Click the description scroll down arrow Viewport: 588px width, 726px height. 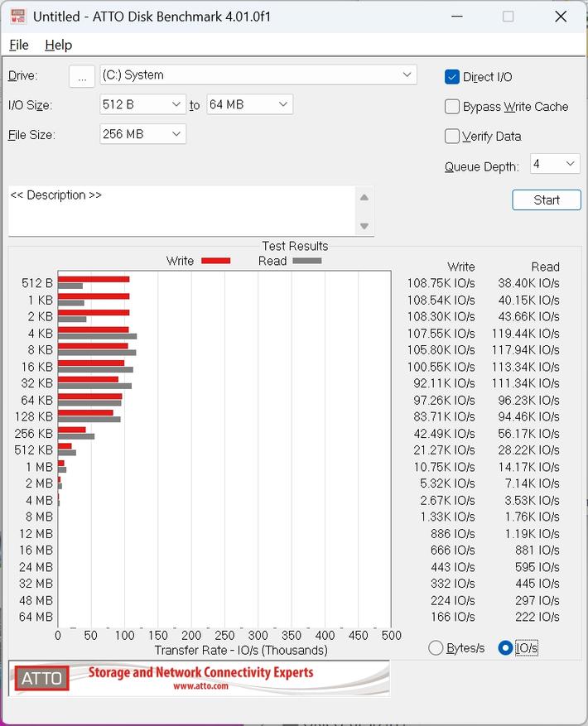(364, 226)
